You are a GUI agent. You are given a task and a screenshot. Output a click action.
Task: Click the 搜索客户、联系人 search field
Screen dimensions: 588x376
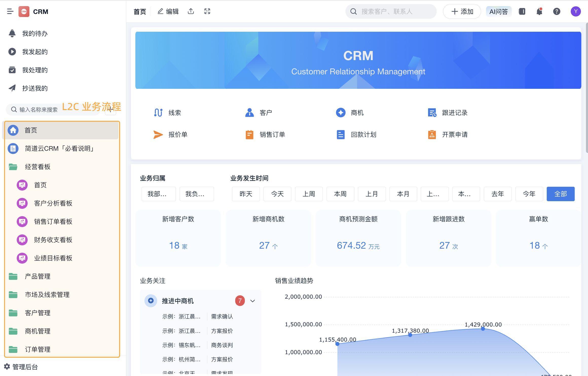point(392,11)
